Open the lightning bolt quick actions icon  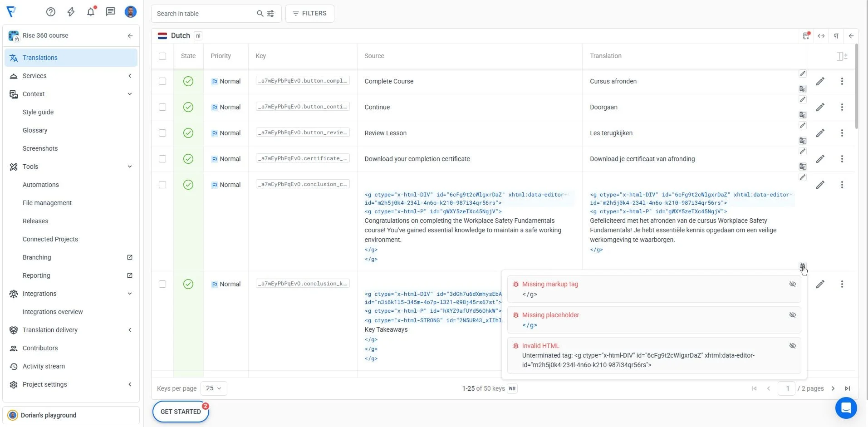point(71,12)
